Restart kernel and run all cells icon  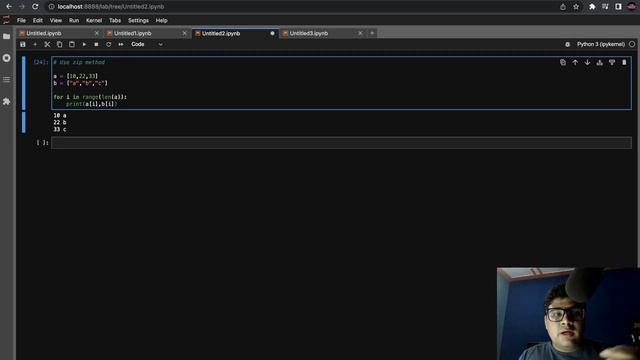121,44
